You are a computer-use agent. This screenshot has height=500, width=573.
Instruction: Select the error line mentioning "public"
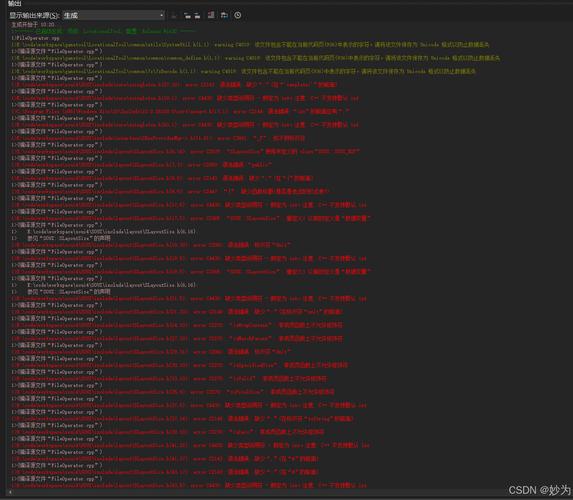pos(141,164)
